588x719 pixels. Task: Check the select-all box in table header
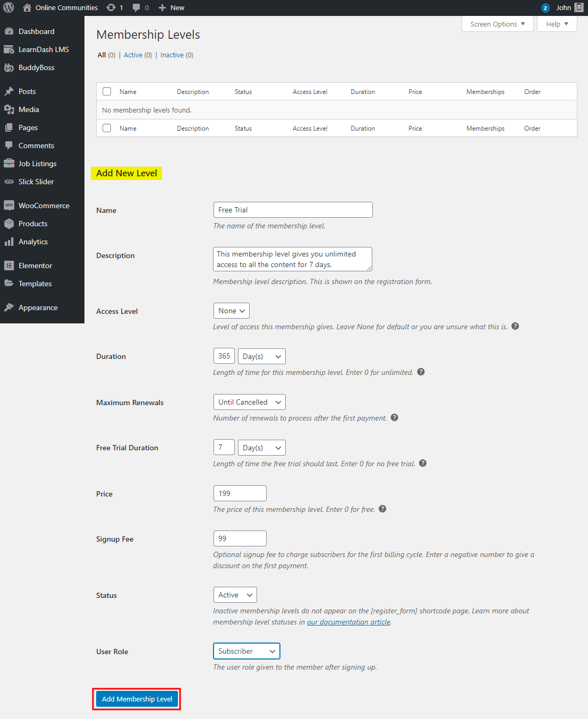(106, 91)
